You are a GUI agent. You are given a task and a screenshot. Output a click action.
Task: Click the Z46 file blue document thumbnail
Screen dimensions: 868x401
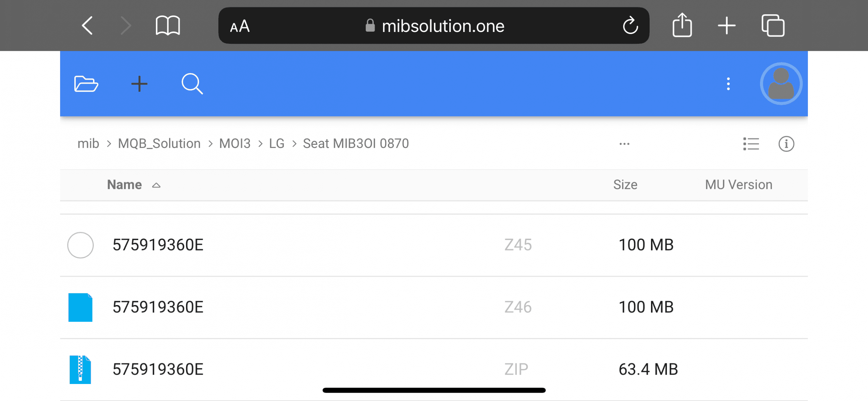[x=80, y=307]
